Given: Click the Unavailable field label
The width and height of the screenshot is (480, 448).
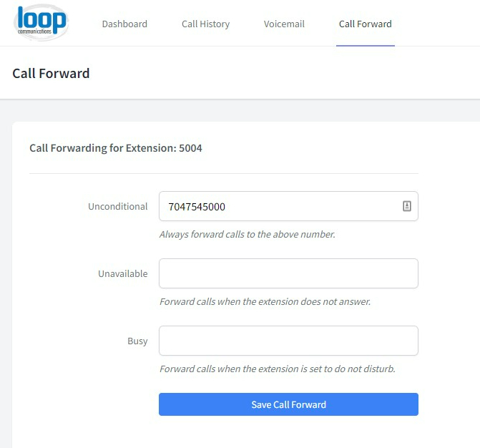Looking at the screenshot, I should pos(123,273).
